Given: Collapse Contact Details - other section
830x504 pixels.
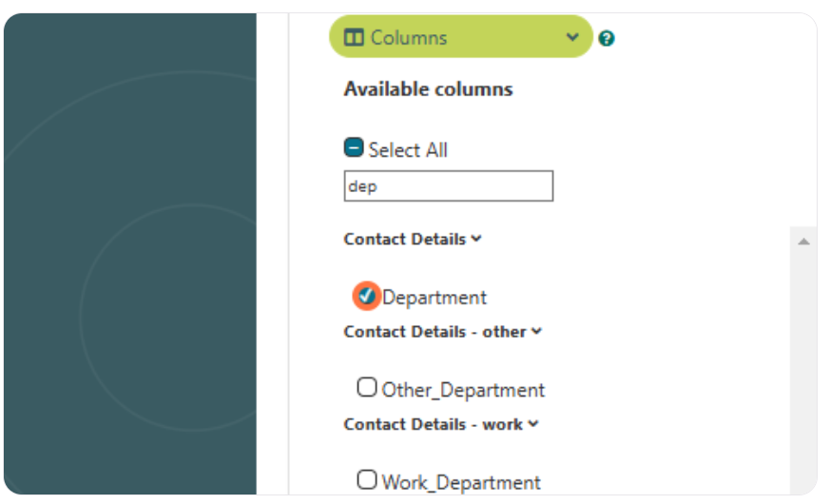Looking at the screenshot, I should (537, 332).
